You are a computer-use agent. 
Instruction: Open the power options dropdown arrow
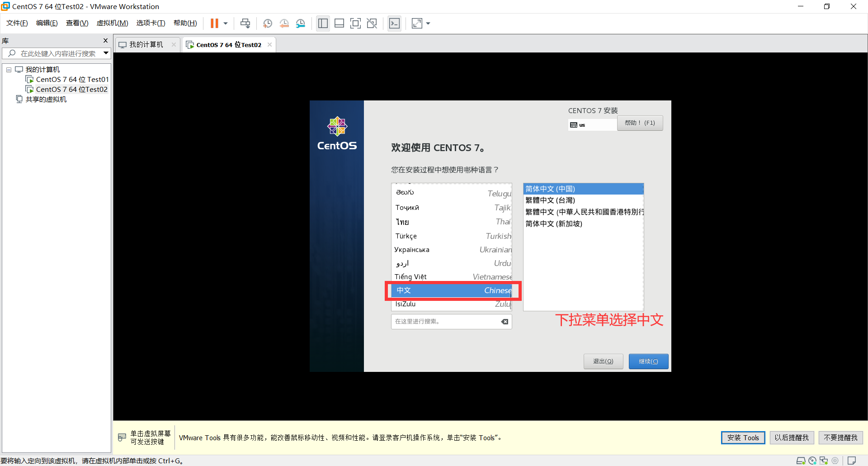[x=226, y=24]
